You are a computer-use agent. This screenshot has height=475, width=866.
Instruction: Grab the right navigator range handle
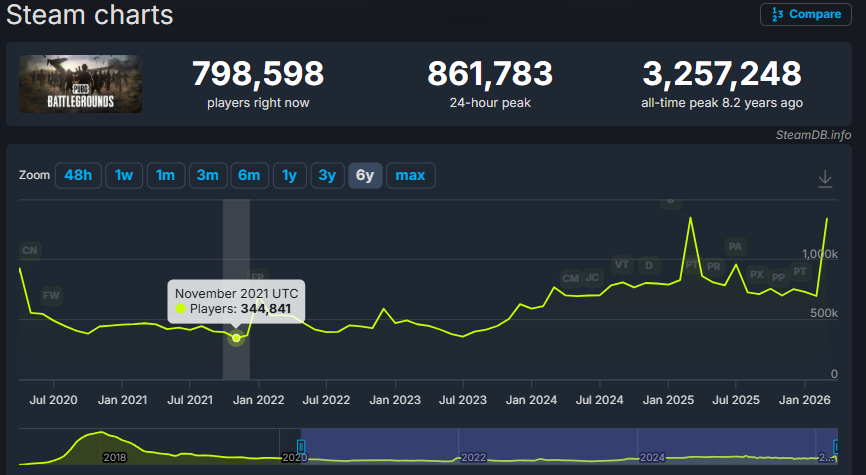[x=836, y=446]
